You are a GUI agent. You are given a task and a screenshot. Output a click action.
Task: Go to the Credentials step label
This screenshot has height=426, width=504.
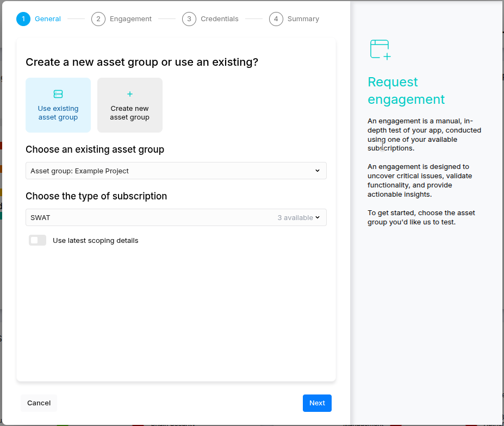(220, 19)
